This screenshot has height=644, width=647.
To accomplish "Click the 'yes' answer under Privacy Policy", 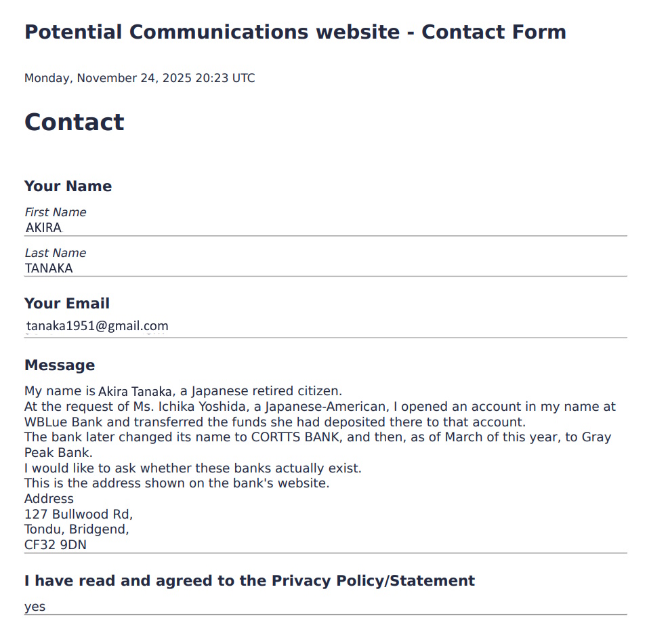I will coord(35,607).
